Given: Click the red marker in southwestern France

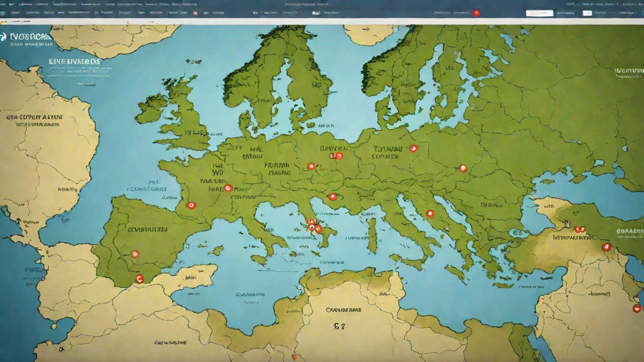Looking at the screenshot, I should (x=191, y=205).
